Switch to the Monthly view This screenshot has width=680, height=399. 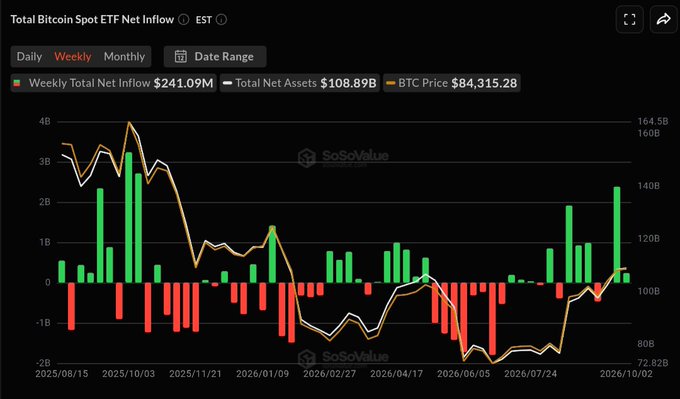pyautogui.click(x=124, y=56)
